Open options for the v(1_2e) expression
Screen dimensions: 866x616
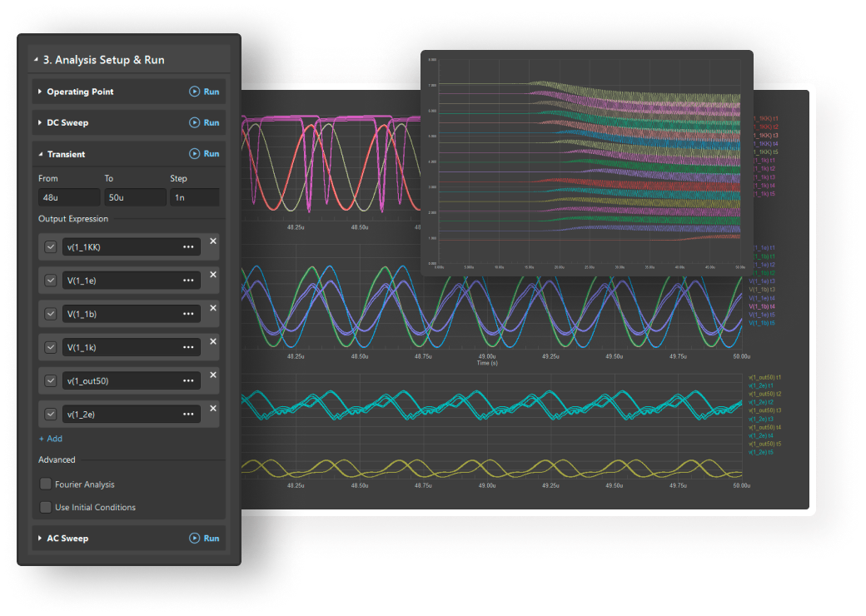pyautogui.click(x=189, y=414)
